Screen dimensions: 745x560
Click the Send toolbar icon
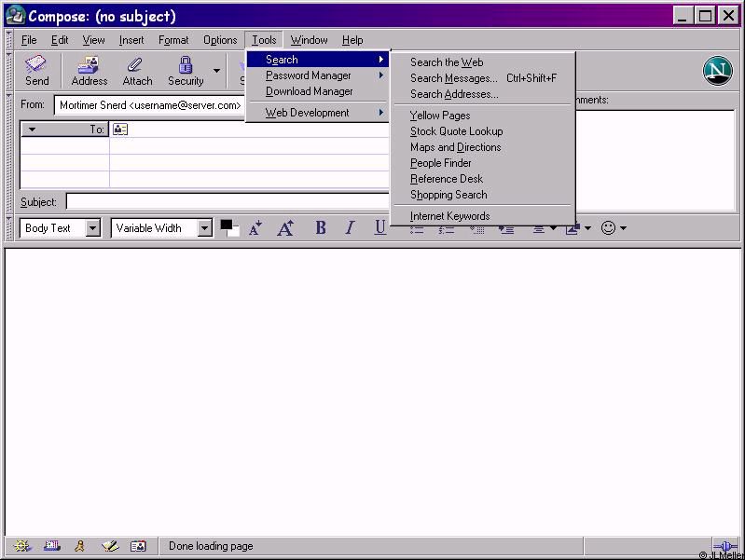click(x=36, y=71)
